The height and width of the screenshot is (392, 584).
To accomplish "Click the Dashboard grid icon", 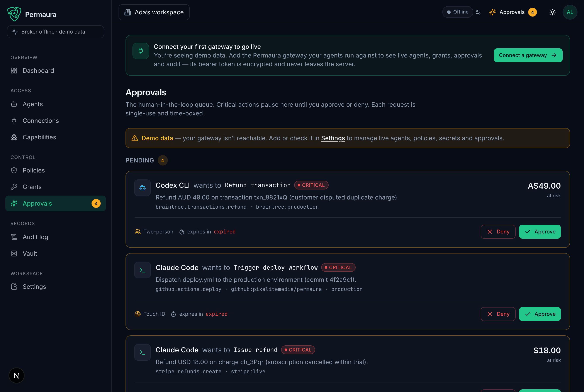I will click(x=14, y=71).
